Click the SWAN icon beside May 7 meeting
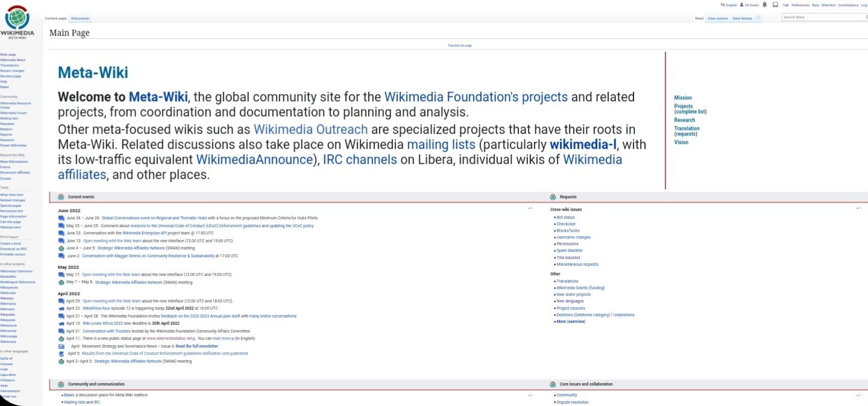This screenshot has height=406, width=868. tap(61, 282)
